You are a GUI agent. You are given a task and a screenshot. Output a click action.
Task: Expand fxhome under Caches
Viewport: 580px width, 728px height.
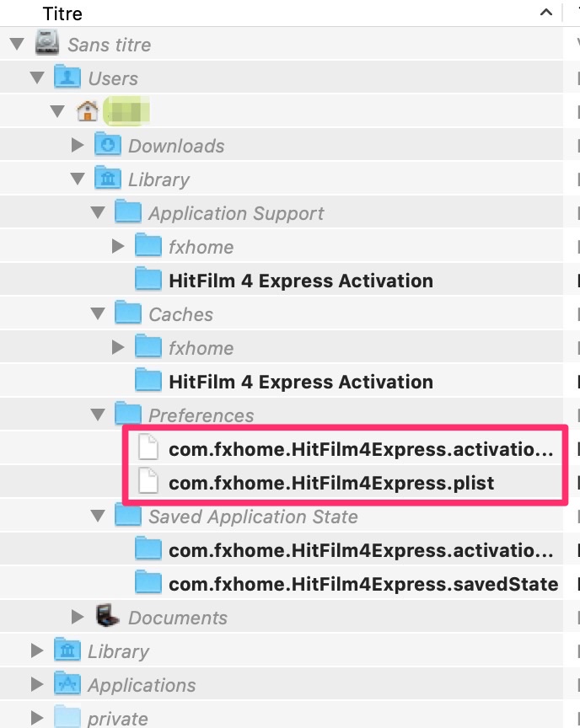click(118, 347)
